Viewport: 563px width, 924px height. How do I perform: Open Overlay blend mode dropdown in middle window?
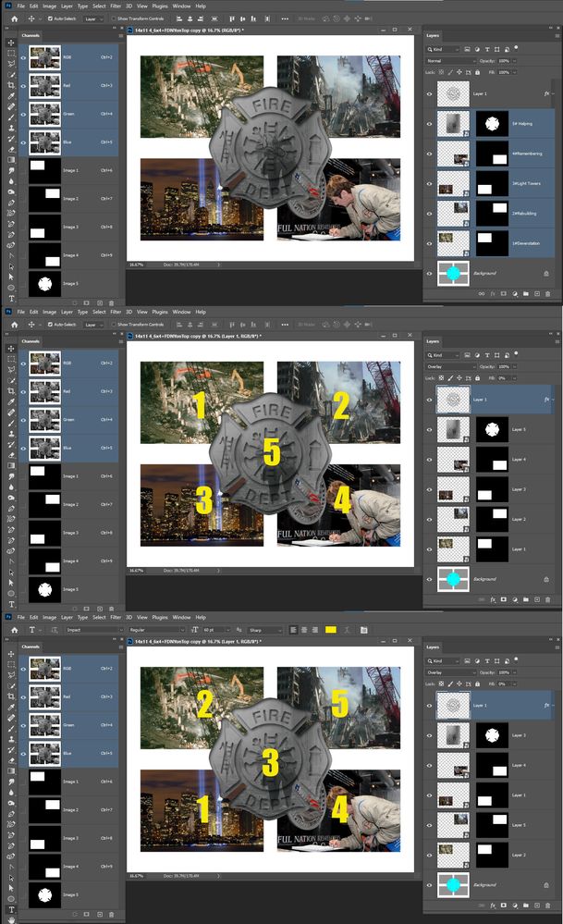pos(450,366)
